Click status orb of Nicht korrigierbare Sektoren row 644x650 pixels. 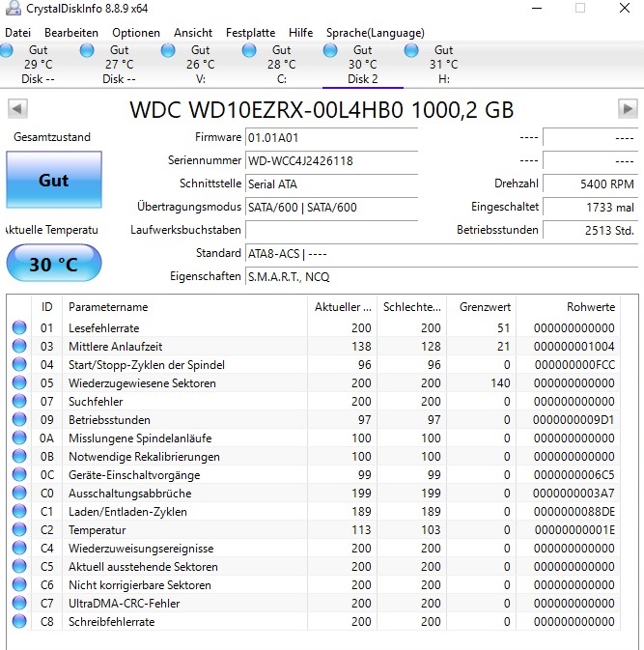click(x=19, y=585)
